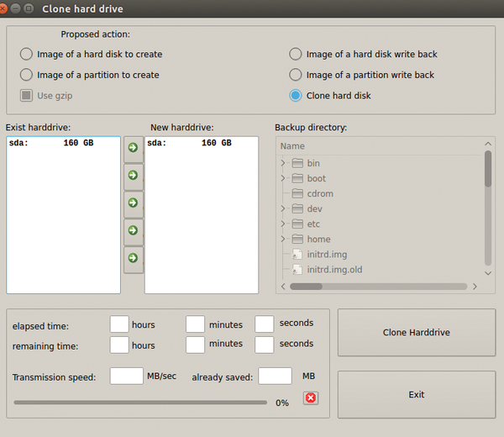Image resolution: width=504 pixels, height=437 pixels.
Task: Enable the Use gzip checkbox
Action: [26, 96]
